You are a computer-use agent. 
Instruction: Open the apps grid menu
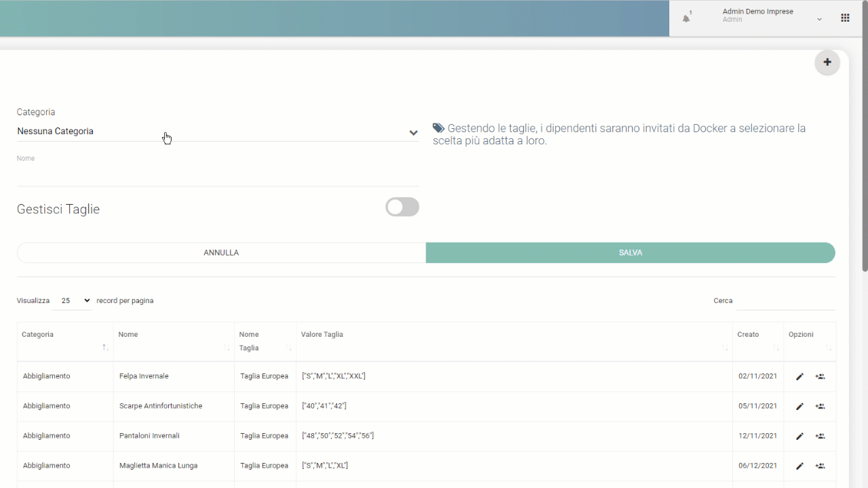(x=845, y=18)
